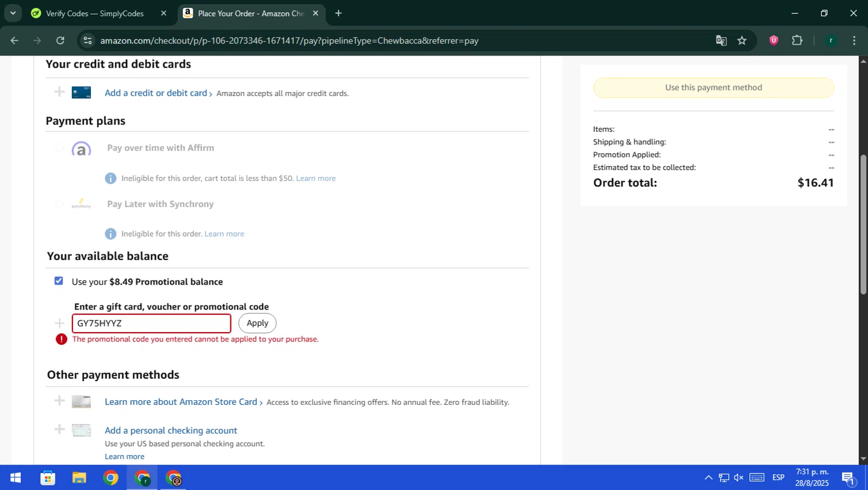Open Chrome three-dot menu
The width and height of the screenshot is (868, 490).
click(x=854, y=40)
